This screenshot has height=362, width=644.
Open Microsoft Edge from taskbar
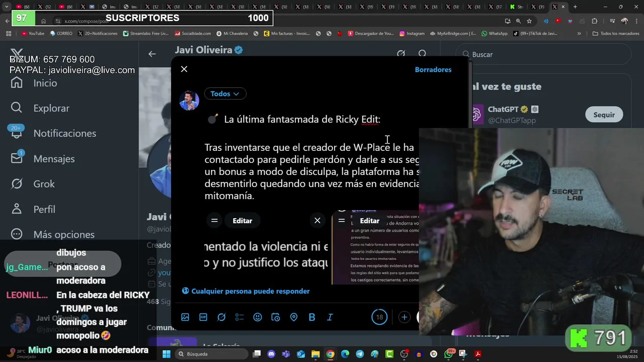pyautogui.click(x=345, y=354)
